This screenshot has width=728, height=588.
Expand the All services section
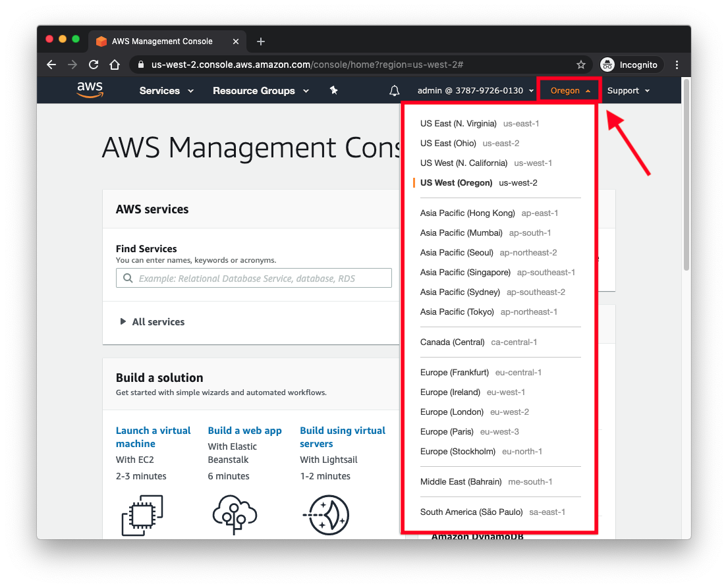pyautogui.click(x=152, y=321)
